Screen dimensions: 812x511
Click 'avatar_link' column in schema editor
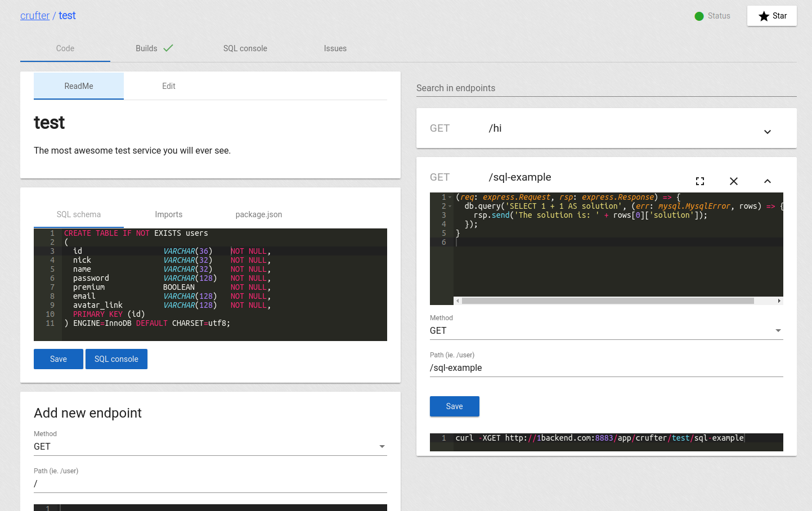coord(98,306)
